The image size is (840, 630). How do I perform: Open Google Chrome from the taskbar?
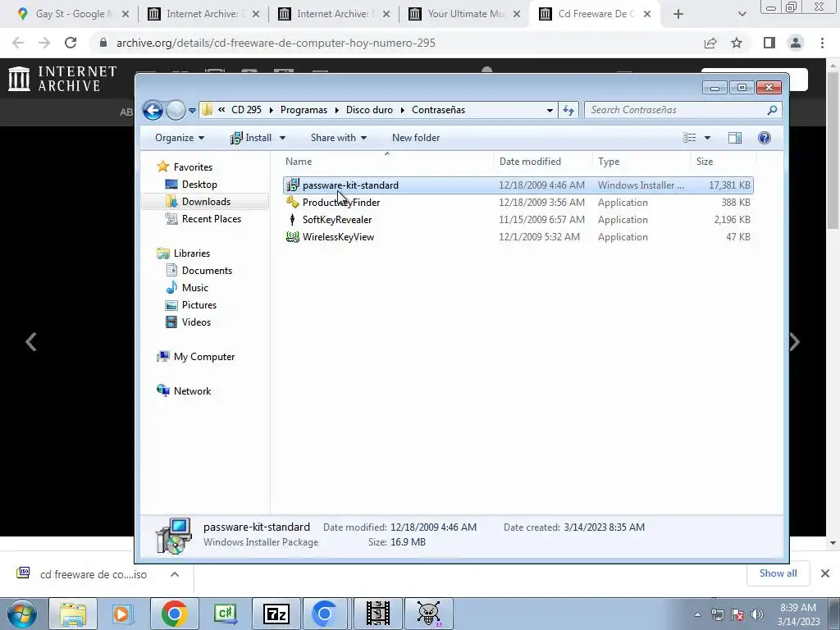pyautogui.click(x=174, y=614)
